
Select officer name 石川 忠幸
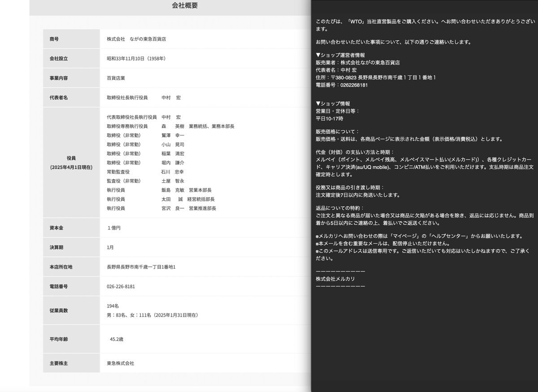click(x=173, y=172)
